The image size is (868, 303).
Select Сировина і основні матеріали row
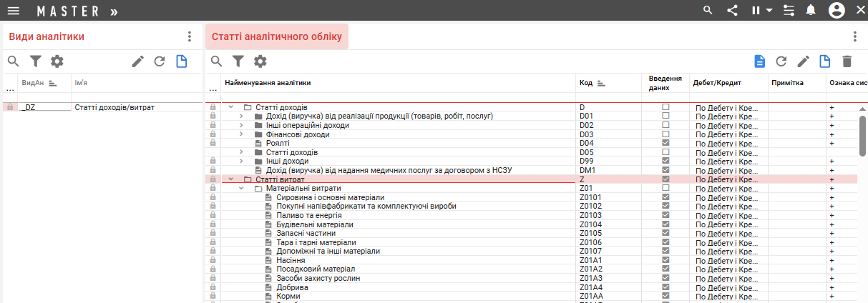532,197
